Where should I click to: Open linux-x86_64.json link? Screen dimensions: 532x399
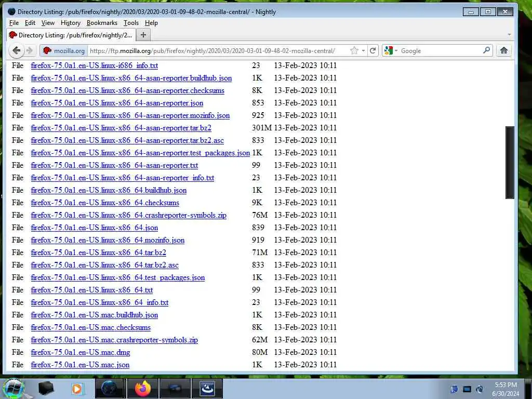coord(95,228)
